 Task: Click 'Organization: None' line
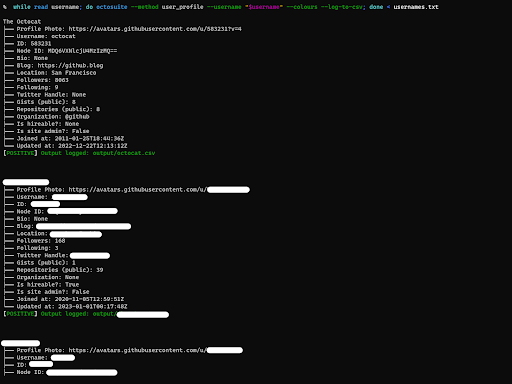[x=48, y=277]
